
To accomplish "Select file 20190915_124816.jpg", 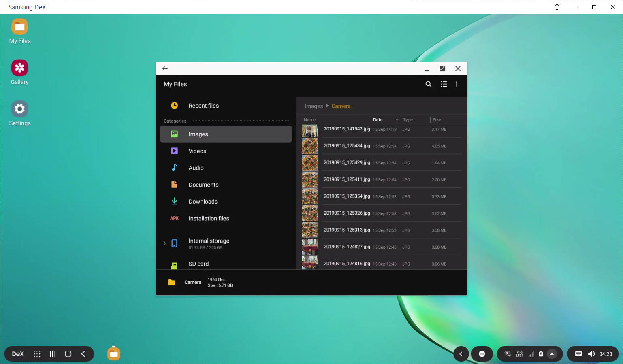I will (381, 263).
